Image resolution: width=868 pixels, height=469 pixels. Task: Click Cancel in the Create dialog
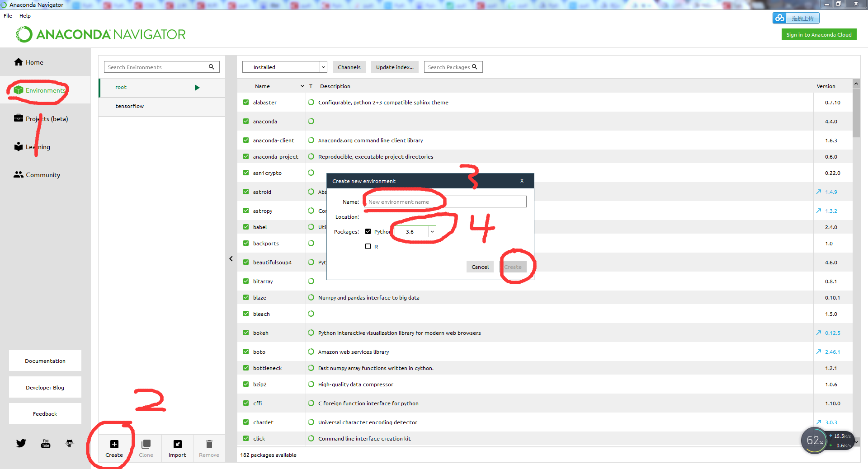480,267
